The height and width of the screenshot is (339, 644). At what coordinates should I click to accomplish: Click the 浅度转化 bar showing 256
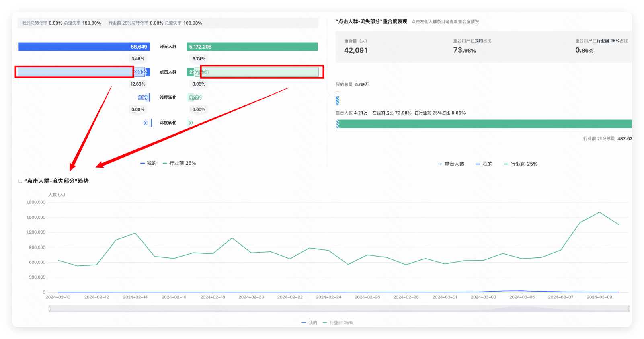(x=143, y=98)
